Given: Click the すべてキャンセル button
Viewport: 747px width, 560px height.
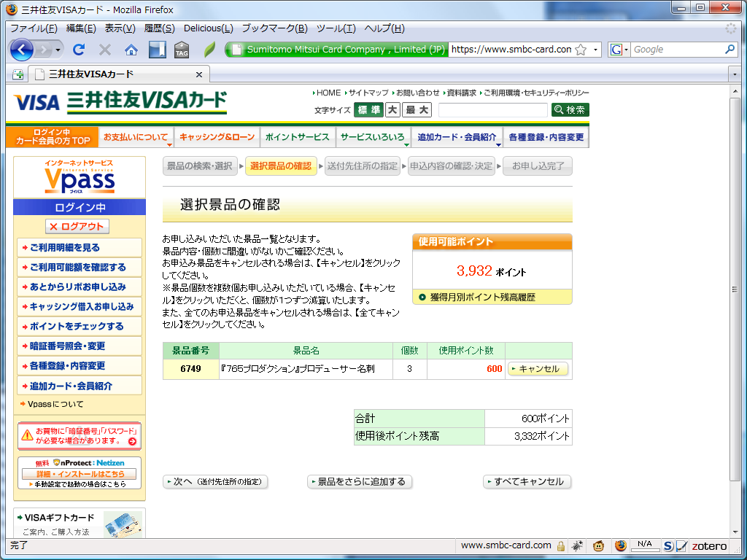Looking at the screenshot, I should click(527, 482).
